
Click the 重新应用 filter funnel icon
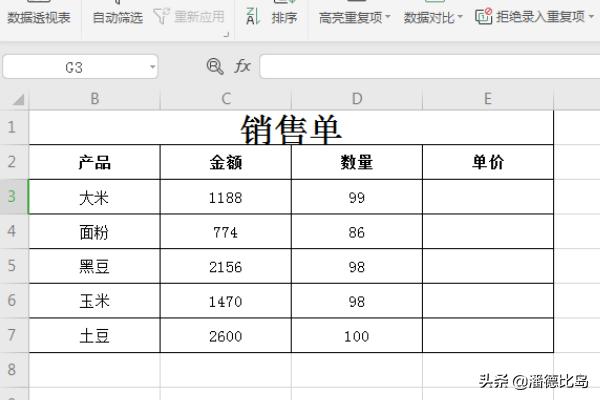(x=162, y=16)
